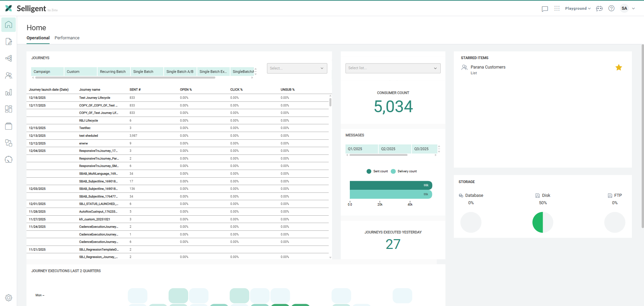644x306 pixels.
Task: Open the Test Journey Lifecycle row
Action: 95,98
